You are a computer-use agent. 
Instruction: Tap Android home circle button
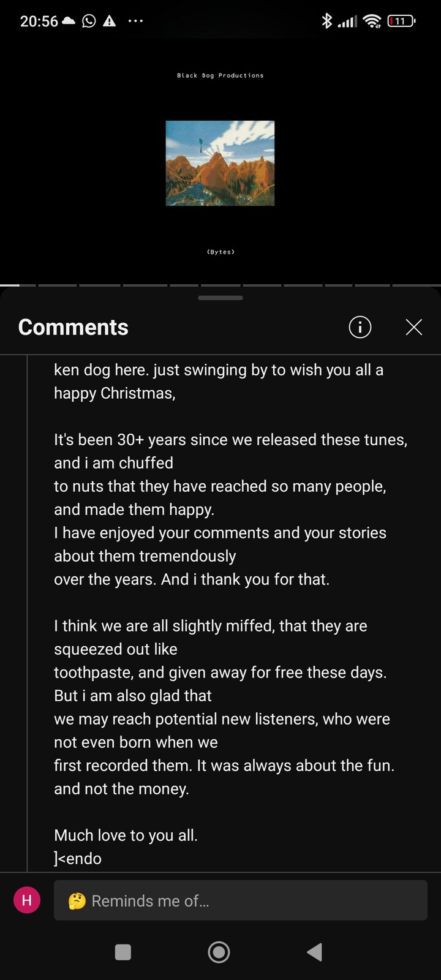tap(219, 952)
